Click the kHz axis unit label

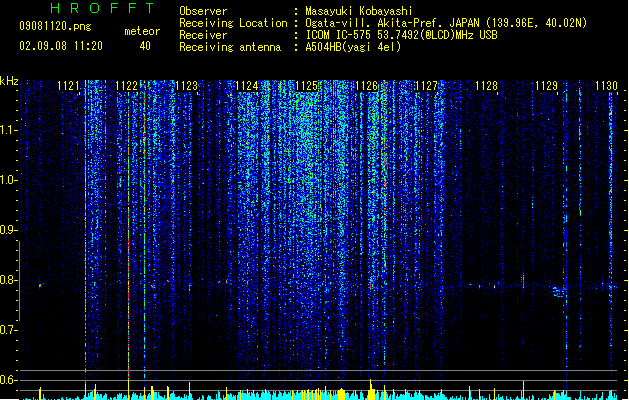click(9, 81)
